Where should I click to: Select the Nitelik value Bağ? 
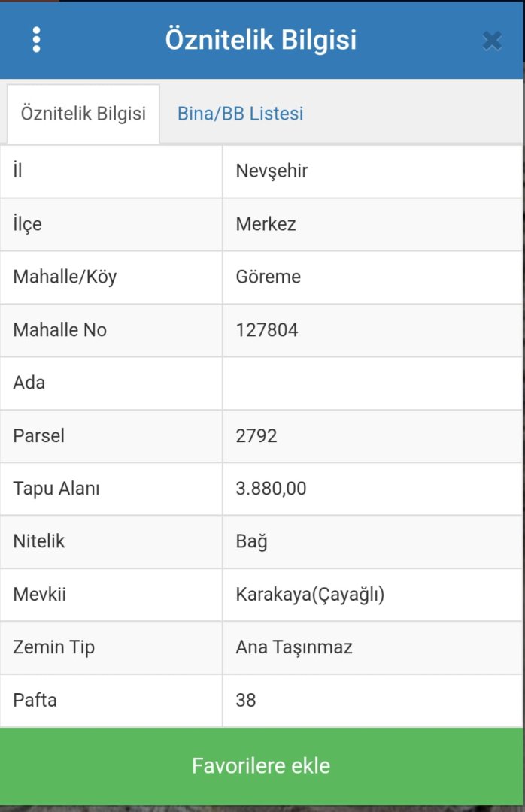click(251, 541)
